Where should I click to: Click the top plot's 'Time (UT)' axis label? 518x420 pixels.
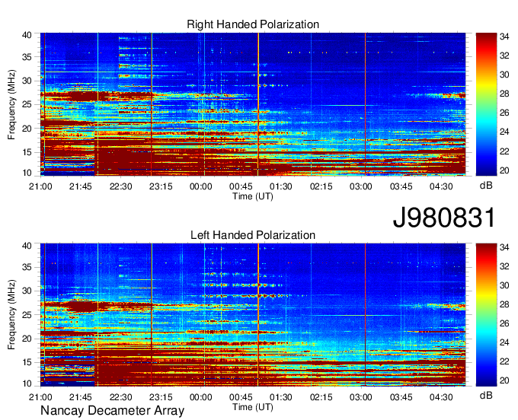(253, 196)
